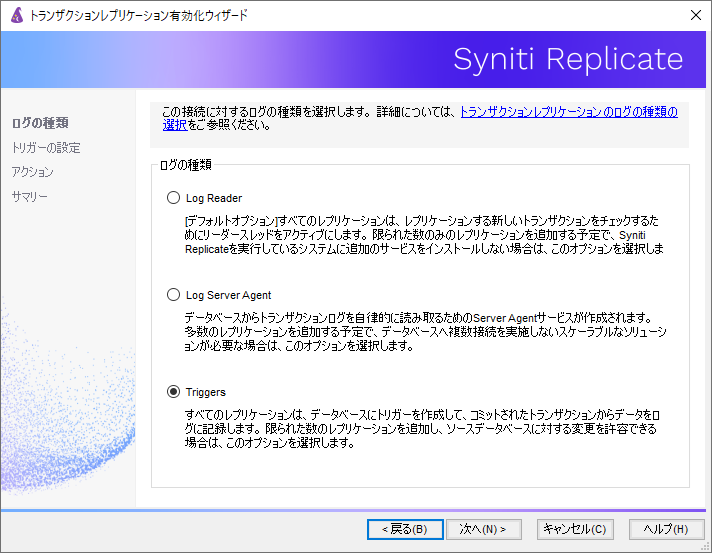The width and height of the screenshot is (712, 553).
Task: Select the Log Server Agent radio button
Action: tap(173, 295)
